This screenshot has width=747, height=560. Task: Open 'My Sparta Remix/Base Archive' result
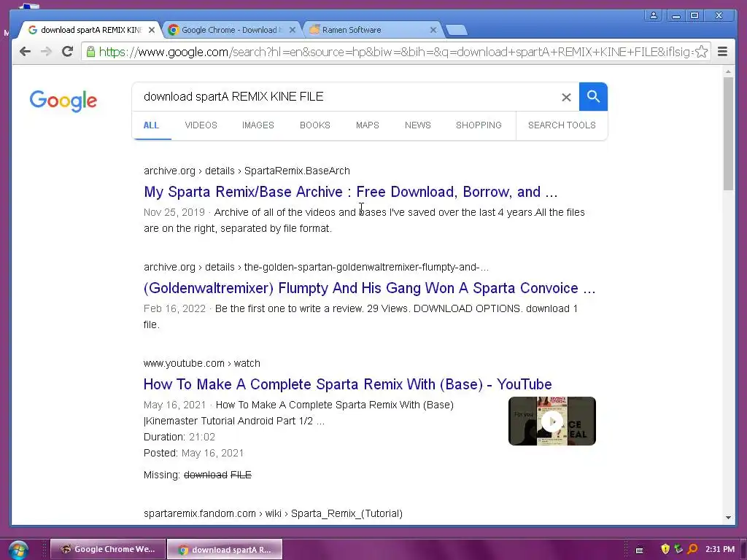tap(351, 192)
